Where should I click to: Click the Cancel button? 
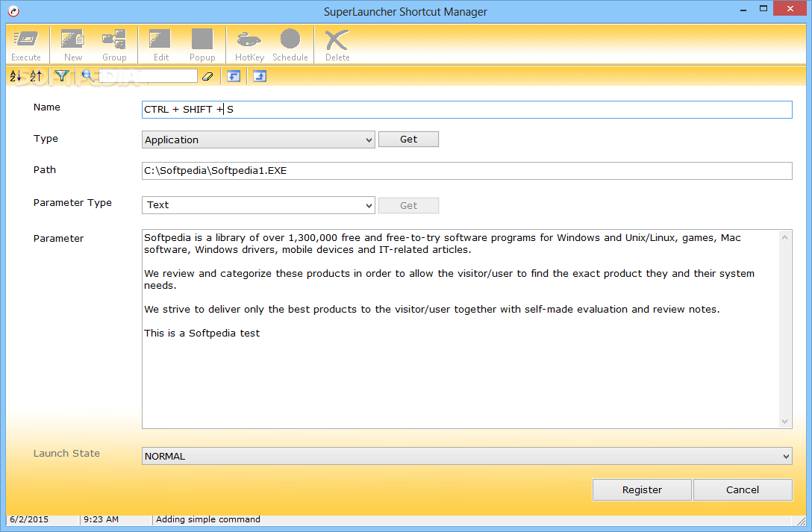coord(742,489)
